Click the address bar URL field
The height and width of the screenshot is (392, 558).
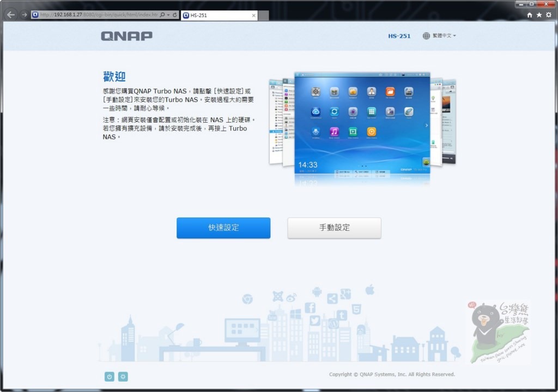click(98, 15)
